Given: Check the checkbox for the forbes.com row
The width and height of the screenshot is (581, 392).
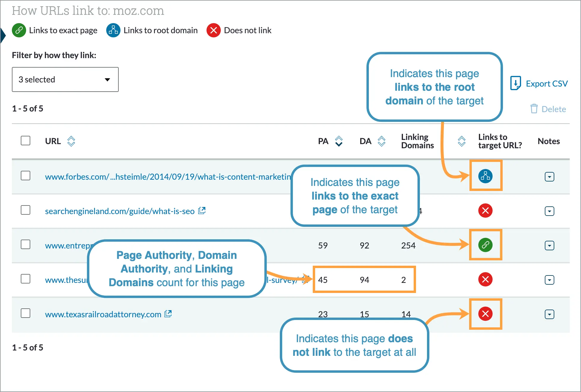Looking at the screenshot, I should 26,176.
